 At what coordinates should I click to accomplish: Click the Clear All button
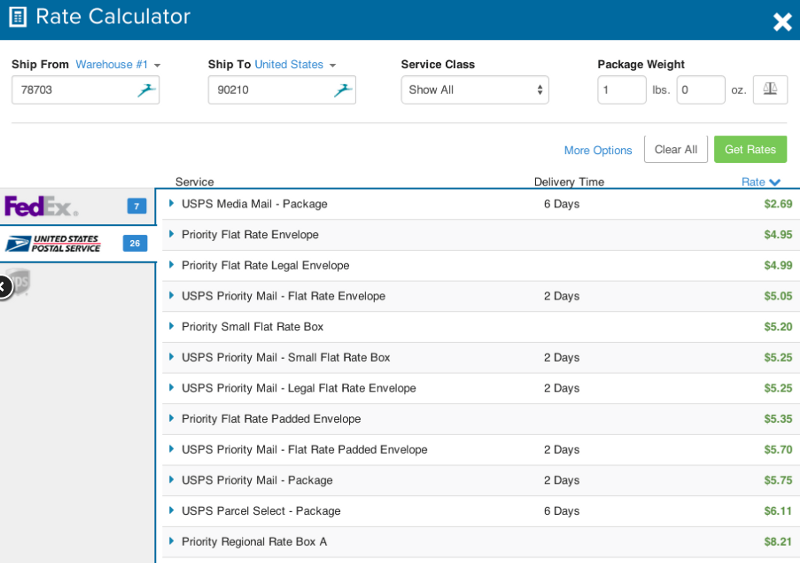pos(676,149)
